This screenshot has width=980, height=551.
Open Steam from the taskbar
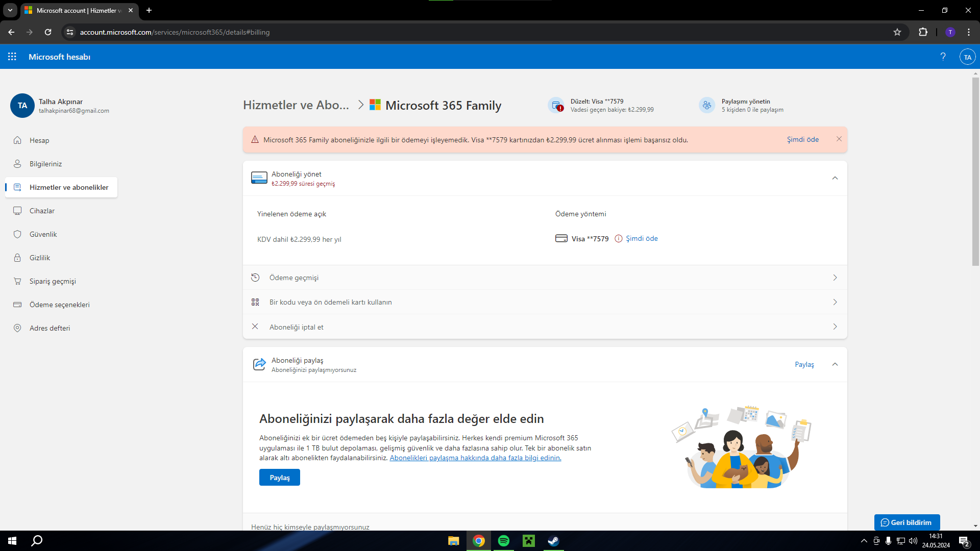click(x=553, y=541)
